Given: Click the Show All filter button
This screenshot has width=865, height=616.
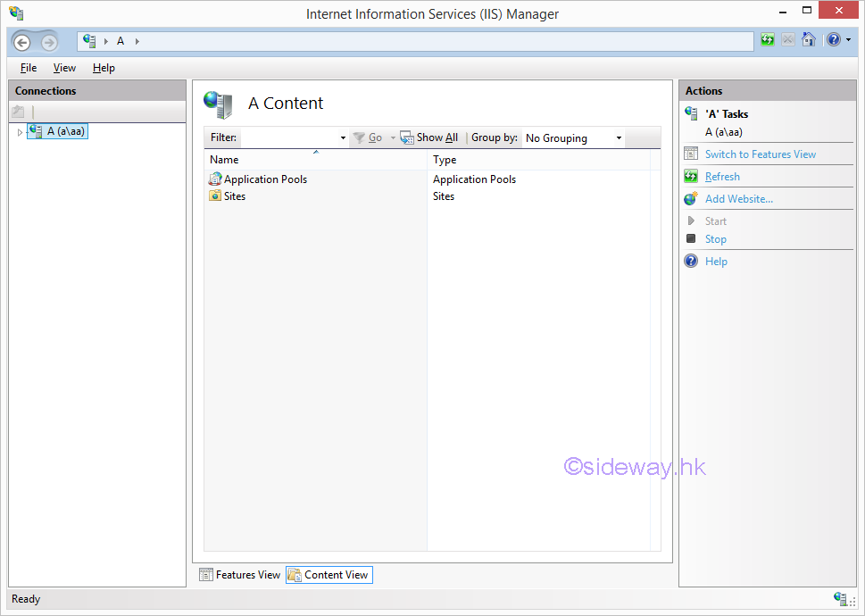Looking at the screenshot, I should pos(429,137).
